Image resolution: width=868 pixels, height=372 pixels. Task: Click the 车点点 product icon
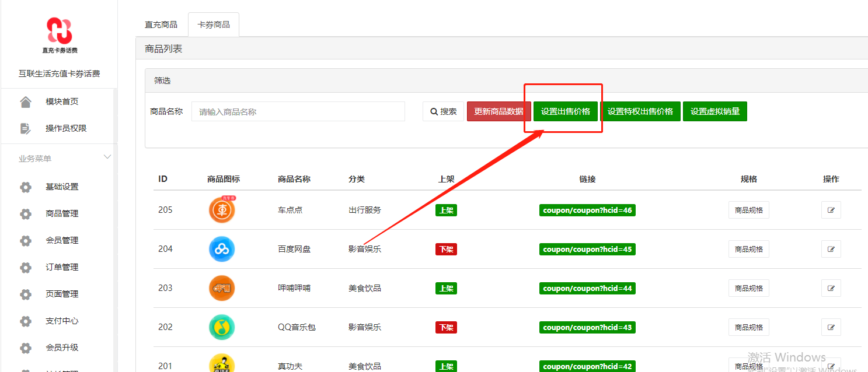coord(222,210)
